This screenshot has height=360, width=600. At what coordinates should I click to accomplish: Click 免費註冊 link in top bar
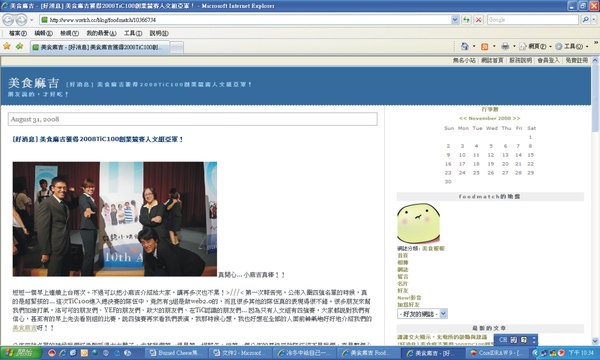(x=577, y=60)
